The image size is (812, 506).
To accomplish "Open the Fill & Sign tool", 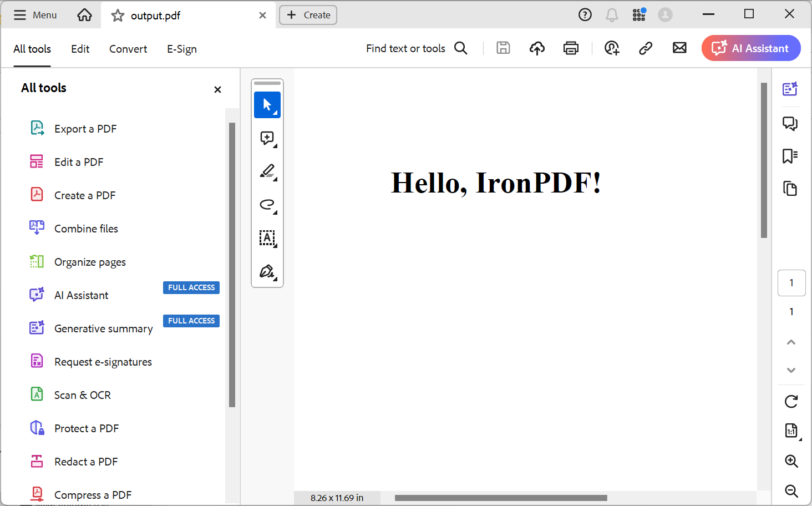I will click(266, 271).
